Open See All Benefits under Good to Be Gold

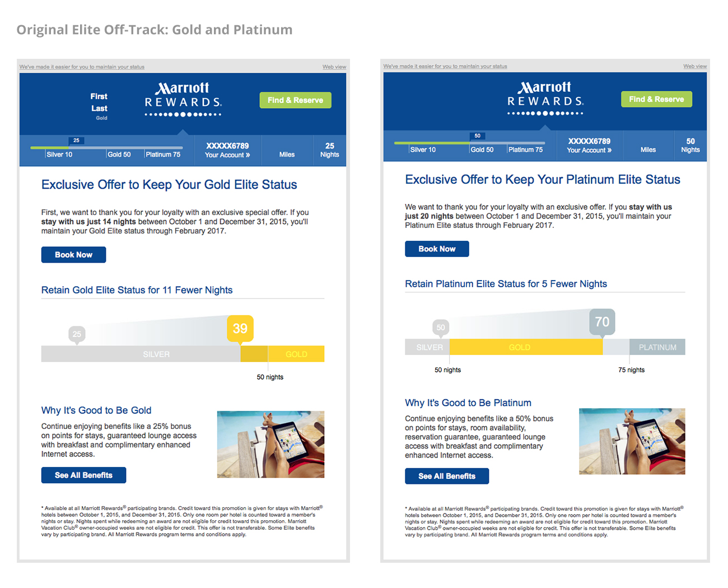pyautogui.click(x=83, y=475)
